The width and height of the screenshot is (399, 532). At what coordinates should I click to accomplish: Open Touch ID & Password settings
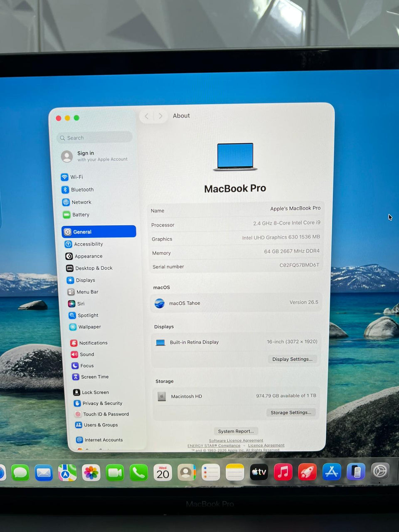click(102, 414)
